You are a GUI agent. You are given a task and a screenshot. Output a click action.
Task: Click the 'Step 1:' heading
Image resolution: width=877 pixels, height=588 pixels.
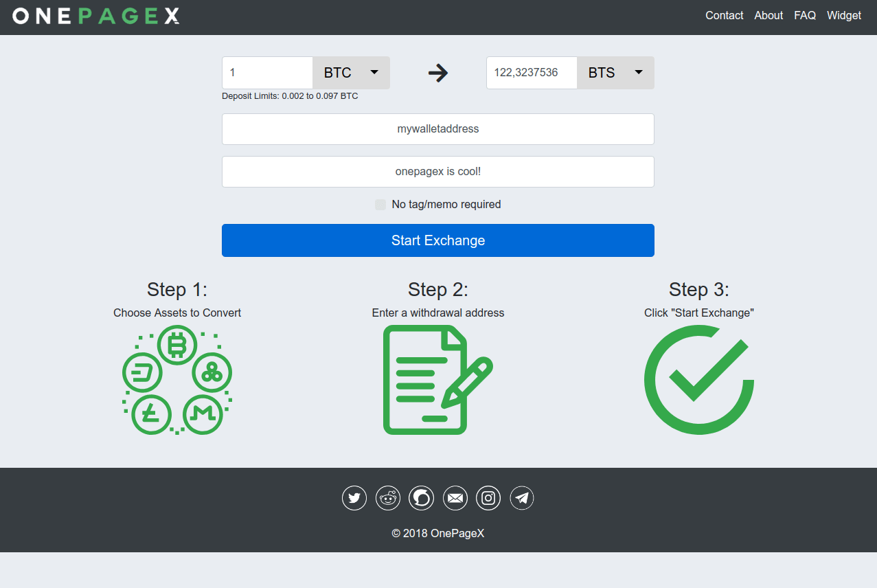[177, 289]
